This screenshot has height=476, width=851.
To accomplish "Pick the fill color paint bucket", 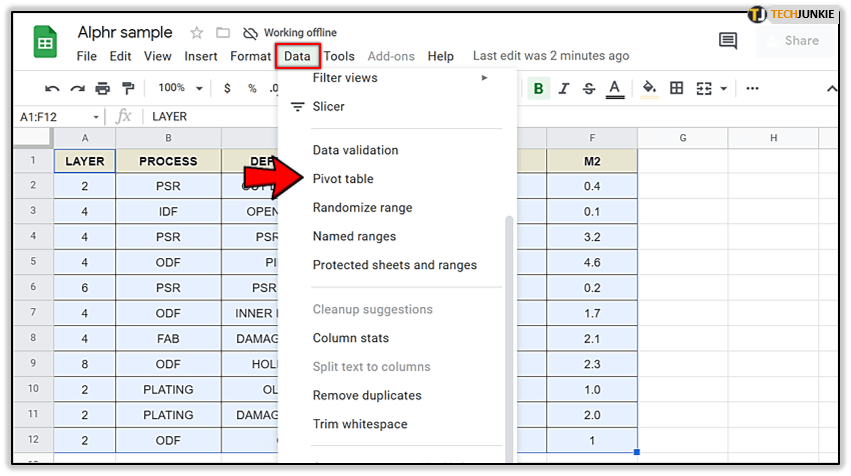I will pos(649,88).
